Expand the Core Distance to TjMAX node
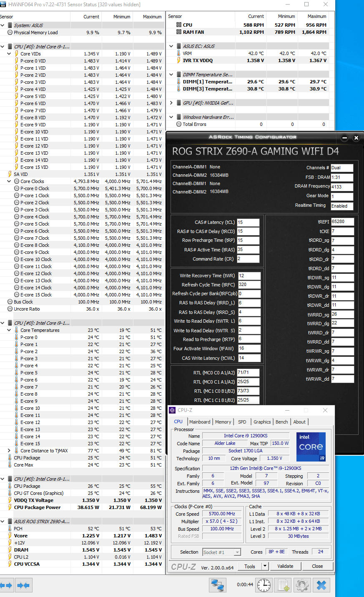Viewport: 364px width, 597px height. pos(9,451)
